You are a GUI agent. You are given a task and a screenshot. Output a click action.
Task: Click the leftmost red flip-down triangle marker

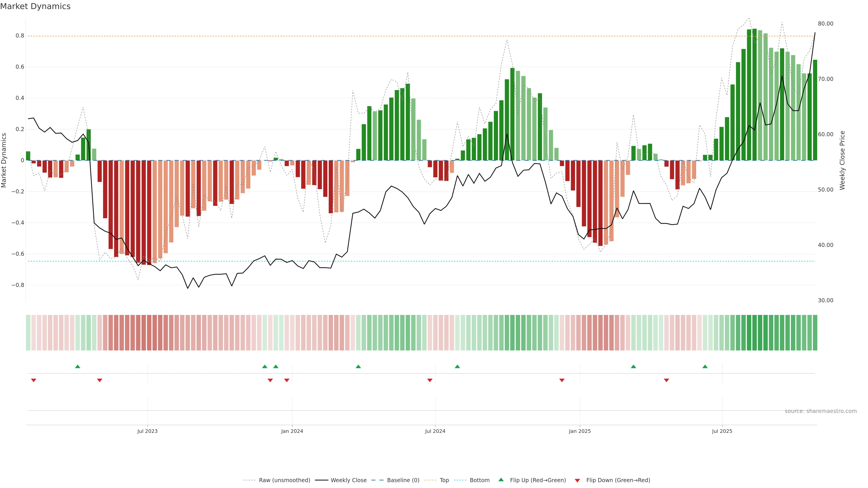click(x=33, y=380)
